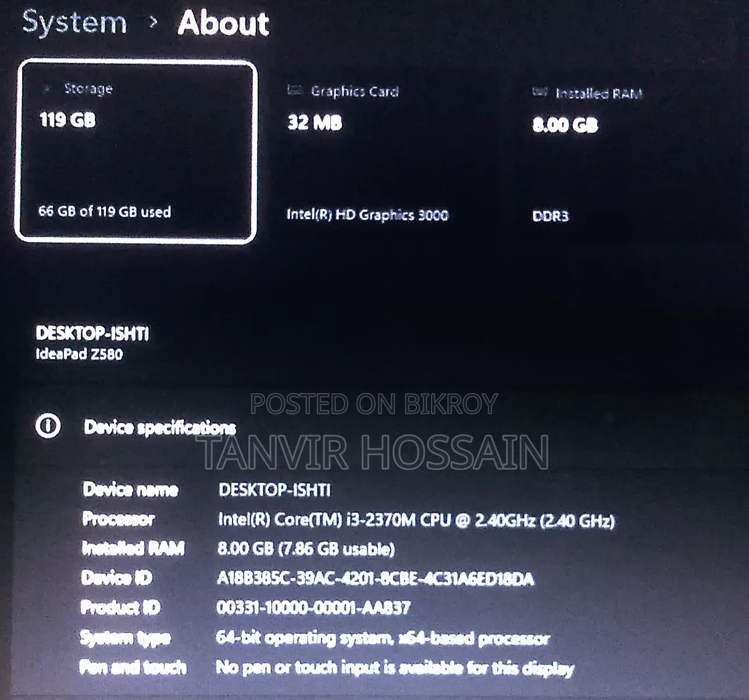
Task: Collapse the Device specifications section
Action: pyautogui.click(x=160, y=427)
